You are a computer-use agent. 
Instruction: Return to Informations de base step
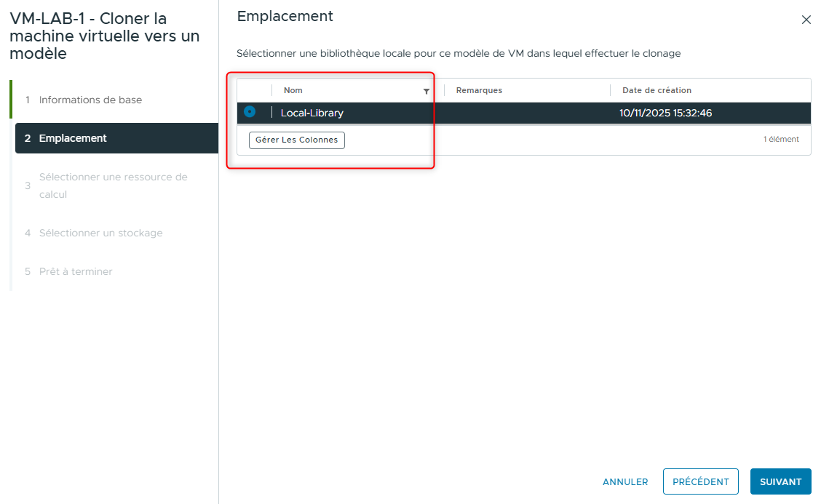click(x=90, y=100)
